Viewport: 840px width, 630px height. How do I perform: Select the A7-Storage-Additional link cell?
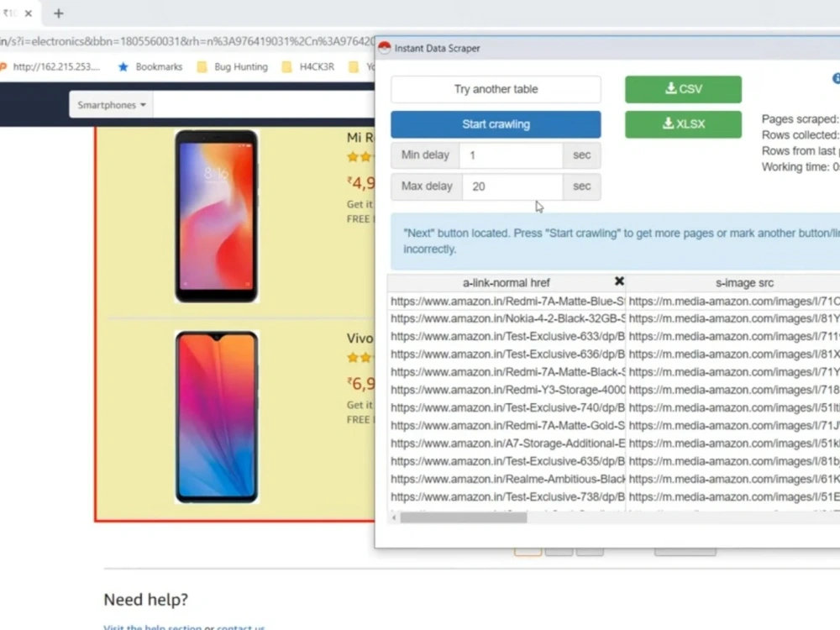point(507,444)
